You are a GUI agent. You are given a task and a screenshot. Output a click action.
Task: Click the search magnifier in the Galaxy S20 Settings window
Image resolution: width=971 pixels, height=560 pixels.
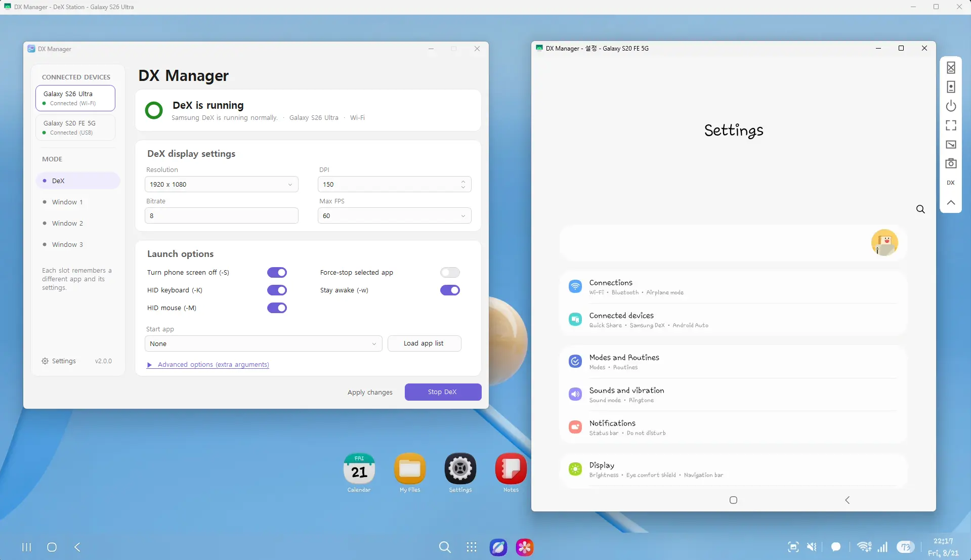(x=920, y=209)
